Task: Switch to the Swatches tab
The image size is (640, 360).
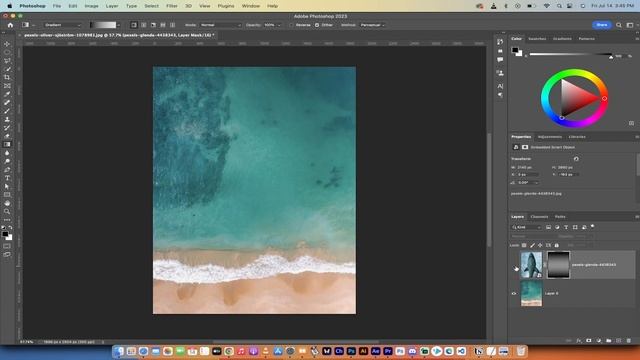Action: pos(537,39)
